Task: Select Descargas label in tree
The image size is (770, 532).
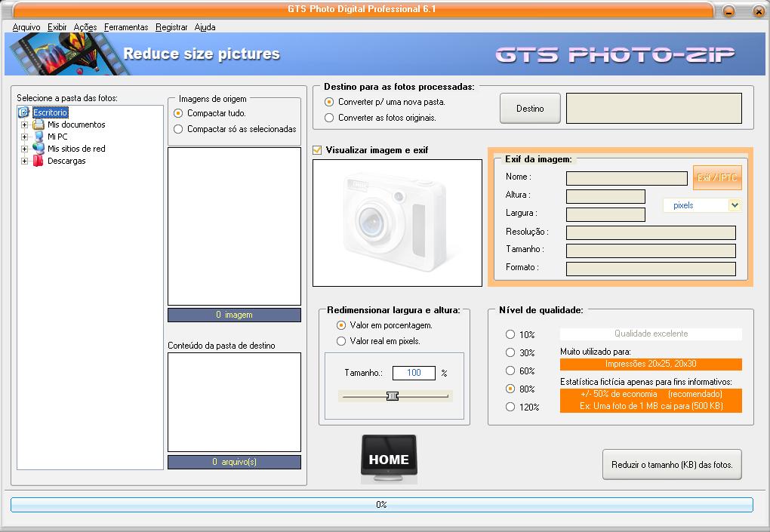Action: point(66,161)
